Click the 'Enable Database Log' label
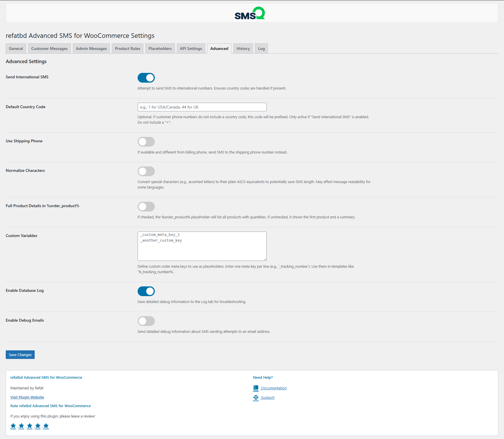Viewport: 504px width, 439px height. [x=25, y=290]
